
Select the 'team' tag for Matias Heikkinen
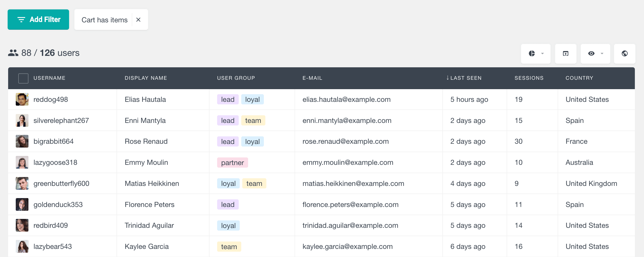(254, 184)
